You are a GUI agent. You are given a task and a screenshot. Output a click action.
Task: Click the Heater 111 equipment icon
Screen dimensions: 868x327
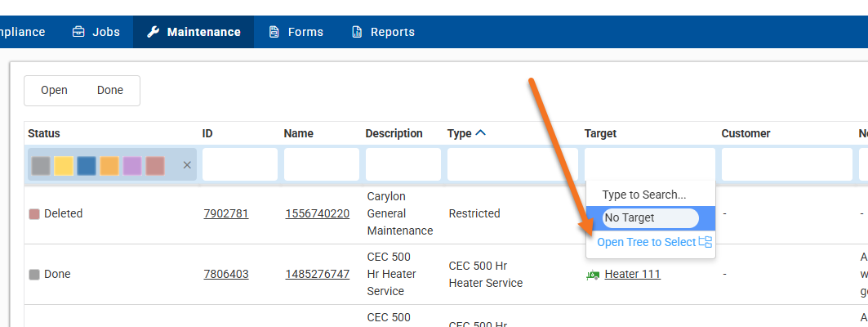[592, 275]
